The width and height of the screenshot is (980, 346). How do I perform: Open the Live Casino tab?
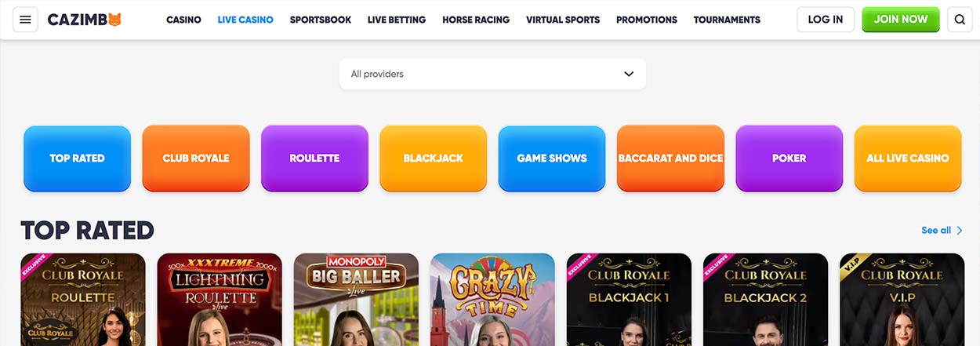click(245, 20)
